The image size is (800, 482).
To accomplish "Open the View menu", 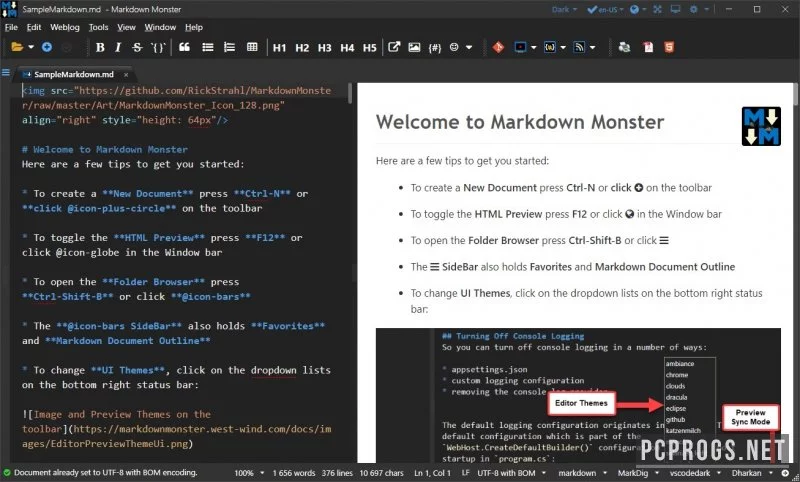I will click(126, 27).
